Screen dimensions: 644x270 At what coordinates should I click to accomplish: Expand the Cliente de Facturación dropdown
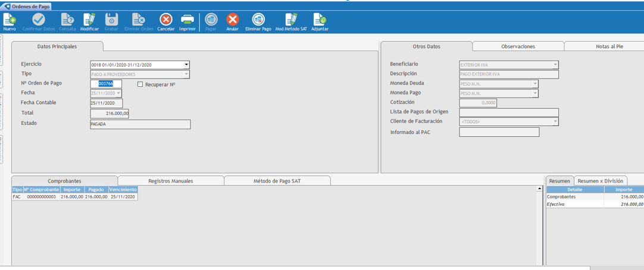[x=555, y=122]
